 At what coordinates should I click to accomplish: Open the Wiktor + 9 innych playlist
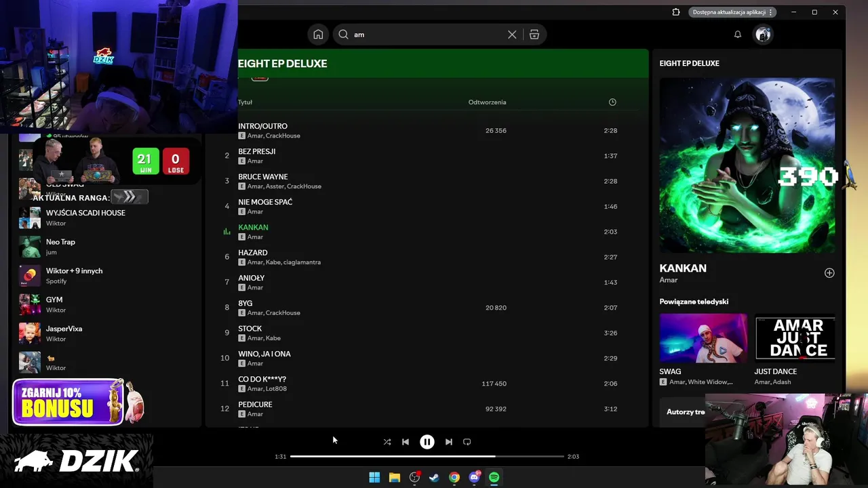pyautogui.click(x=74, y=271)
